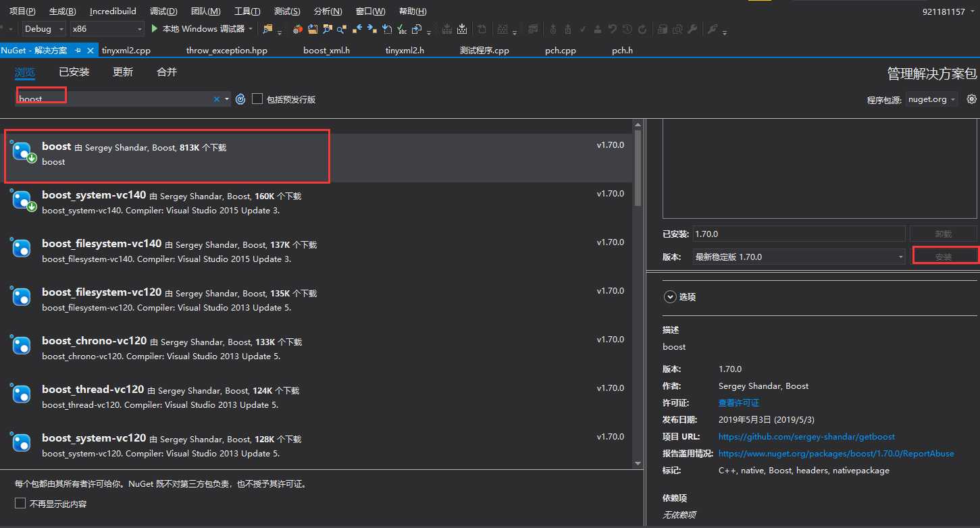The height and width of the screenshot is (528, 980).
Task: Close the NuGet solution tab
Action: tap(91, 50)
